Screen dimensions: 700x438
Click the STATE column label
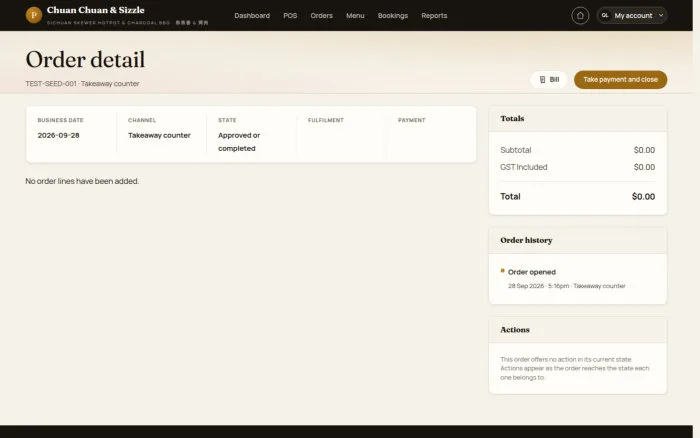(227, 120)
